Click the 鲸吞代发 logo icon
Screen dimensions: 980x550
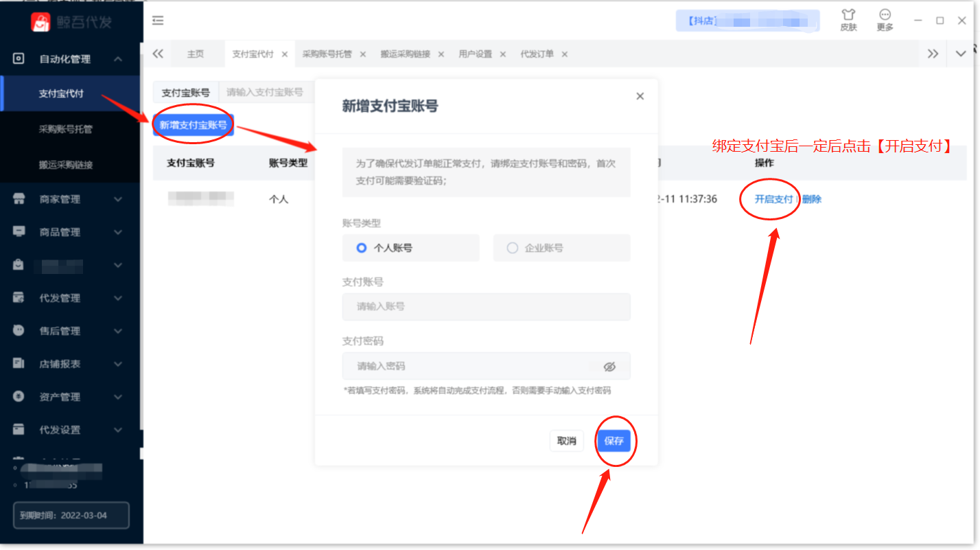click(40, 21)
